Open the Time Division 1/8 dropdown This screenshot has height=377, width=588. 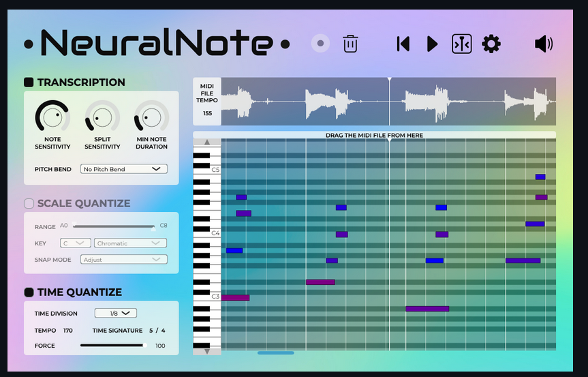pos(116,313)
